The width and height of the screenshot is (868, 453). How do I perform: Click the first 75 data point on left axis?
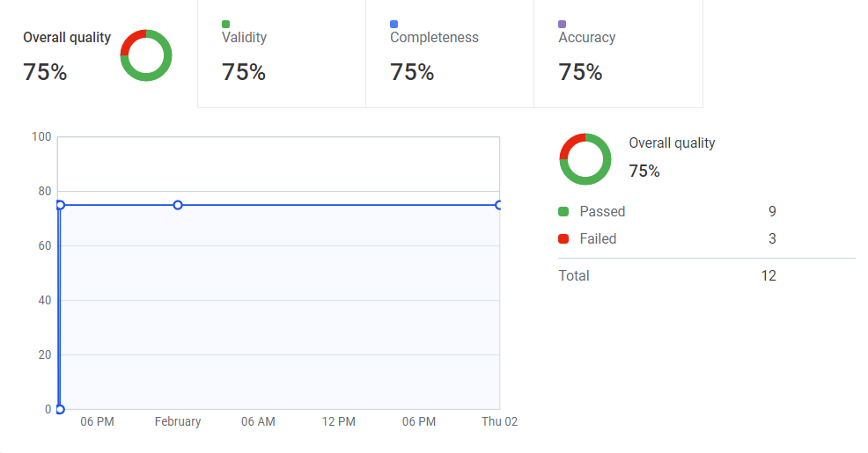click(60, 205)
